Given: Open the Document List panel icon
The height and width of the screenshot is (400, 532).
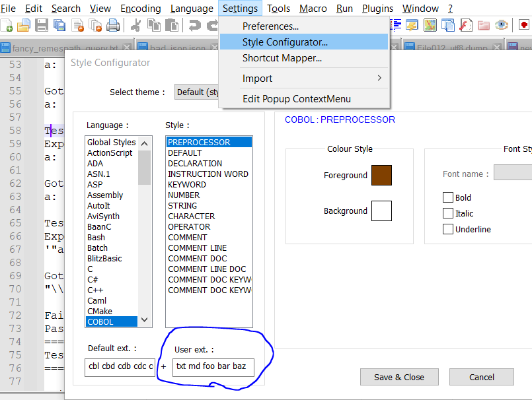Looking at the screenshot, I should click(x=448, y=26).
